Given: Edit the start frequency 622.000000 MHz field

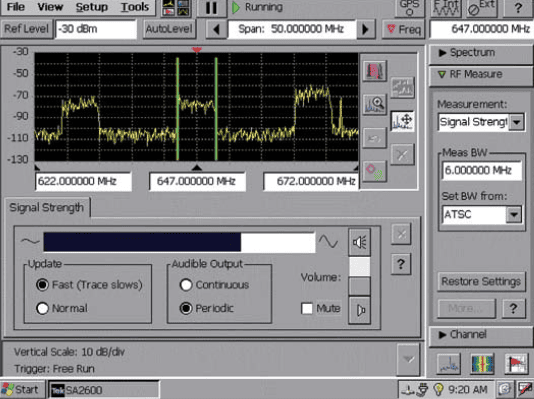Looking at the screenshot, I should [x=83, y=181].
